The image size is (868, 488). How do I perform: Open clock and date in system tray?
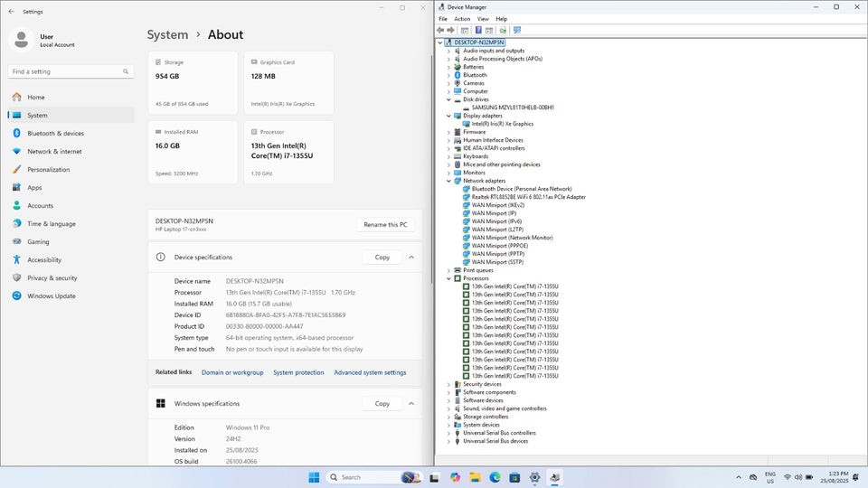pos(835,477)
